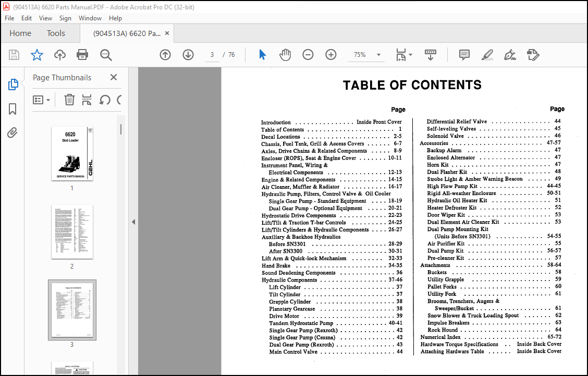588x376 pixels.
Task: Expand fit page options dropdown arrow
Action: [x=410, y=55]
